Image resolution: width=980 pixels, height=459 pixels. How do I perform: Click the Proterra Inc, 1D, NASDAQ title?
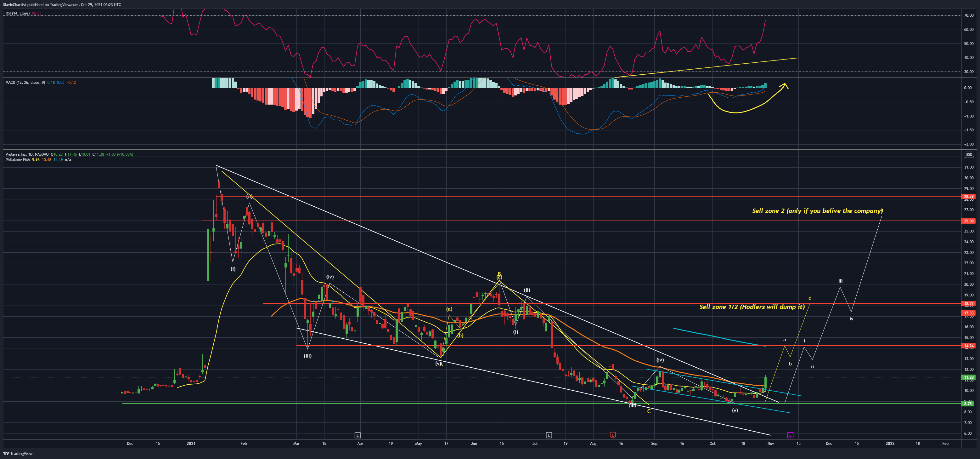[27, 154]
